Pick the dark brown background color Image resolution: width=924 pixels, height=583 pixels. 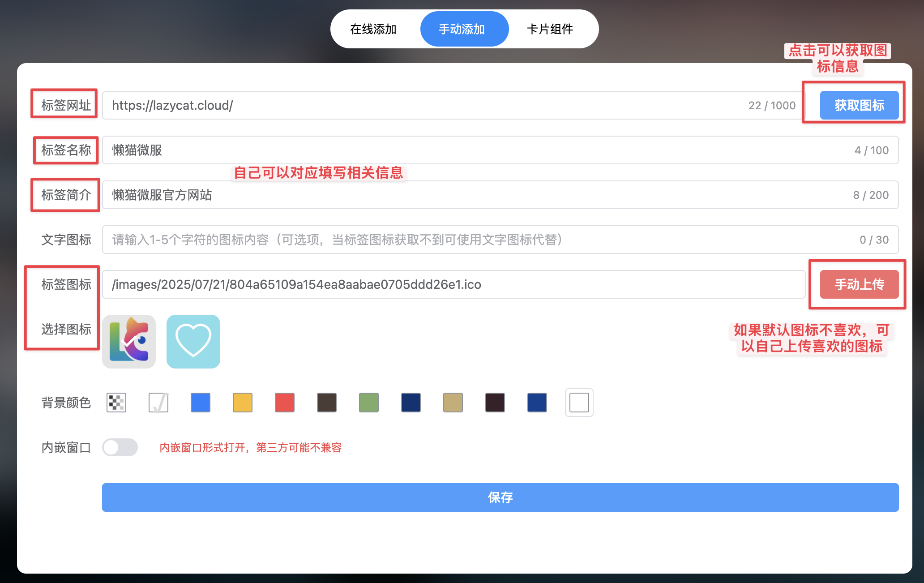coord(327,403)
